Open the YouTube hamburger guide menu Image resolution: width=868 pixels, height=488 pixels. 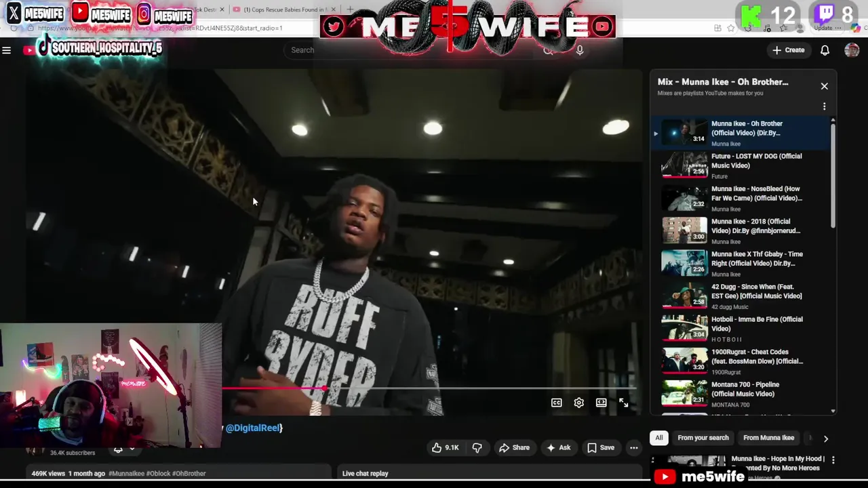(x=7, y=49)
